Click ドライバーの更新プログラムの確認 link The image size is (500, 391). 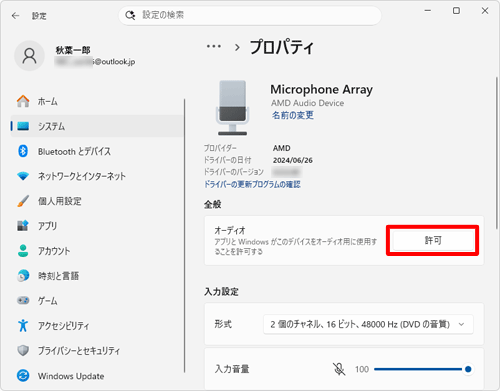[252, 184]
